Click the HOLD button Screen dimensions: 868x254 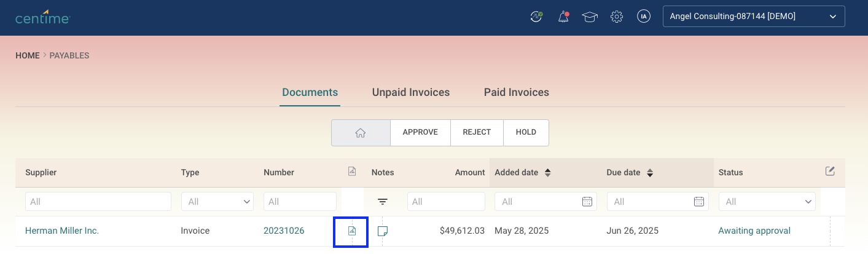point(526,133)
